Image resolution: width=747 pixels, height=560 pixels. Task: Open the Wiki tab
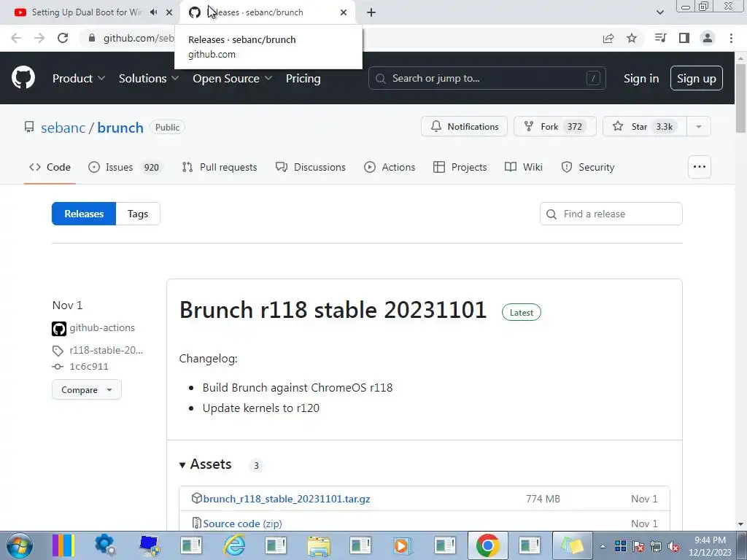[x=524, y=167]
